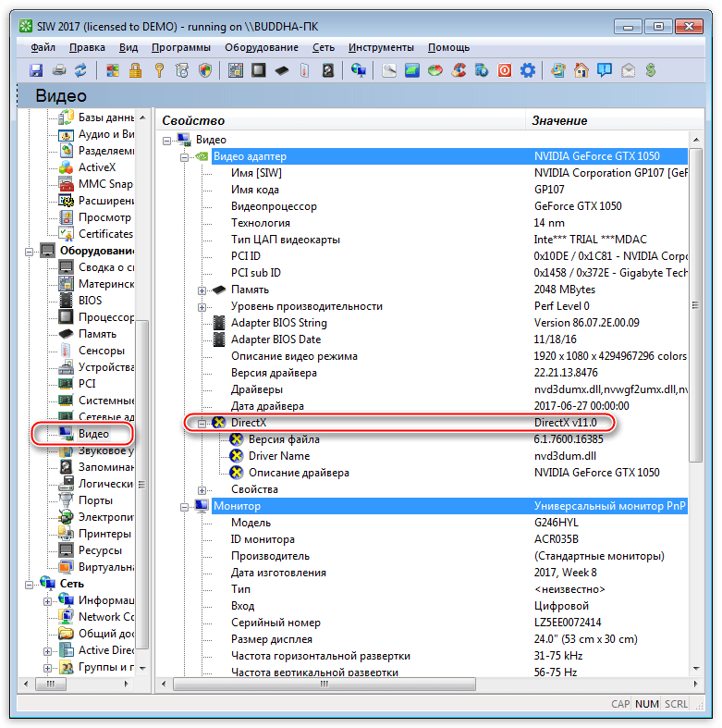Select PCI in the sidebar tree
Screen dimensions: 722x728
click(87, 384)
